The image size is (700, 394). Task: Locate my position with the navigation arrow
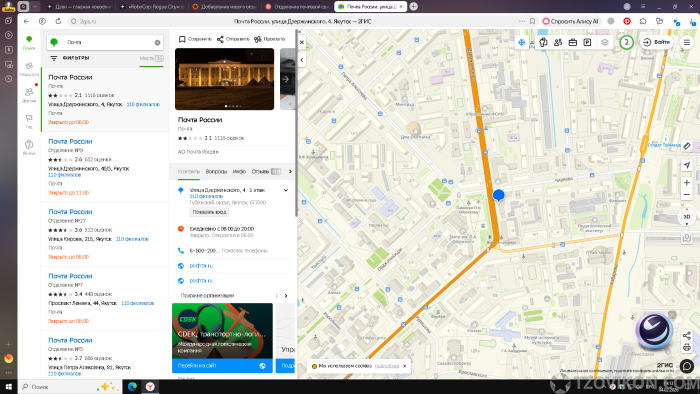(687, 165)
